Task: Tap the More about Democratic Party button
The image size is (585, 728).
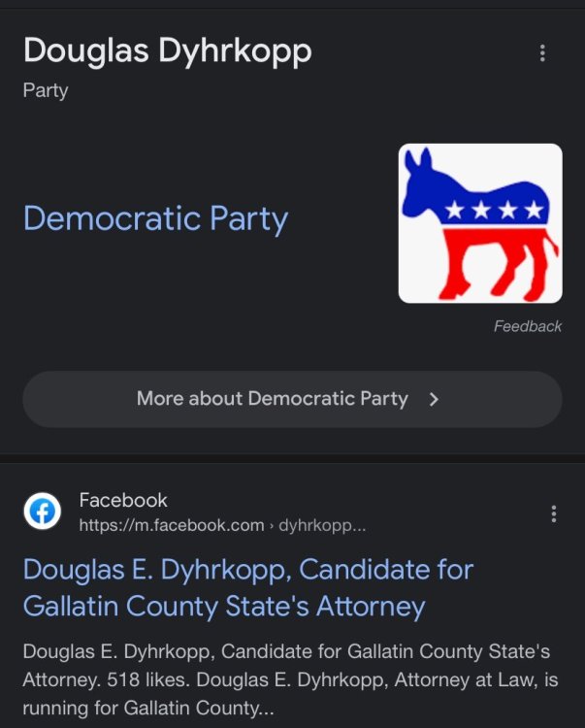Action: 292,399
